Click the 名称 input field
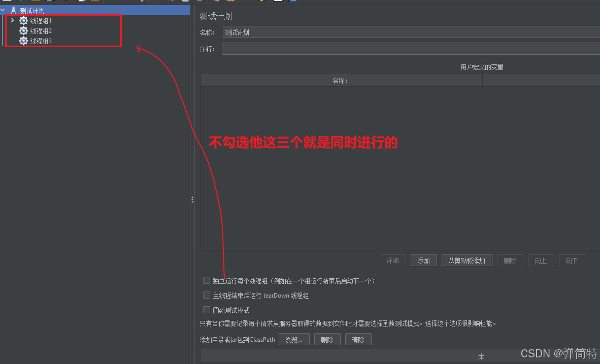 point(355,32)
